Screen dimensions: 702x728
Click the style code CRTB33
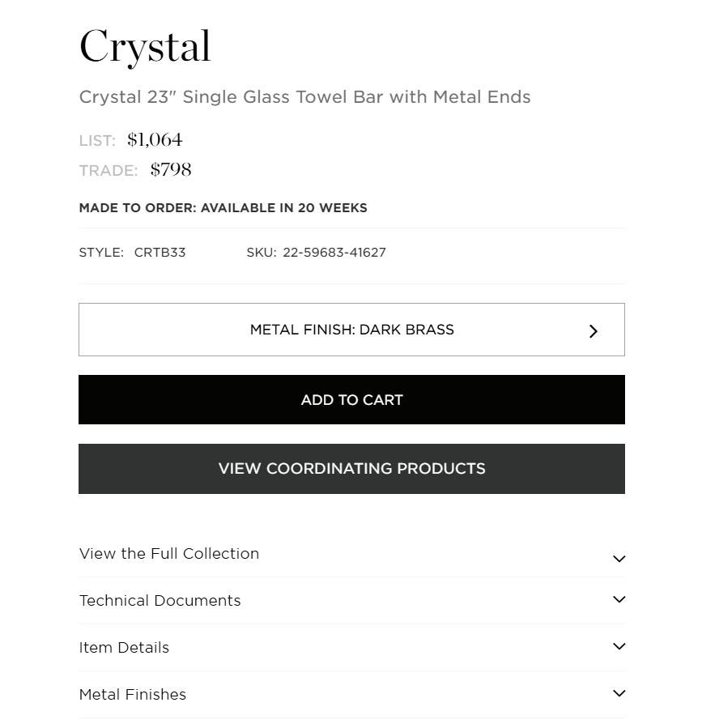160,253
